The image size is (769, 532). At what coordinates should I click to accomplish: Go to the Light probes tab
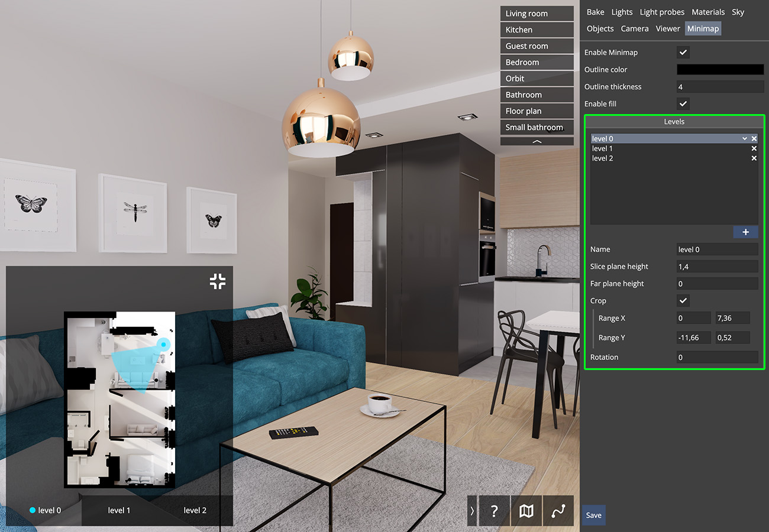click(662, 12)
